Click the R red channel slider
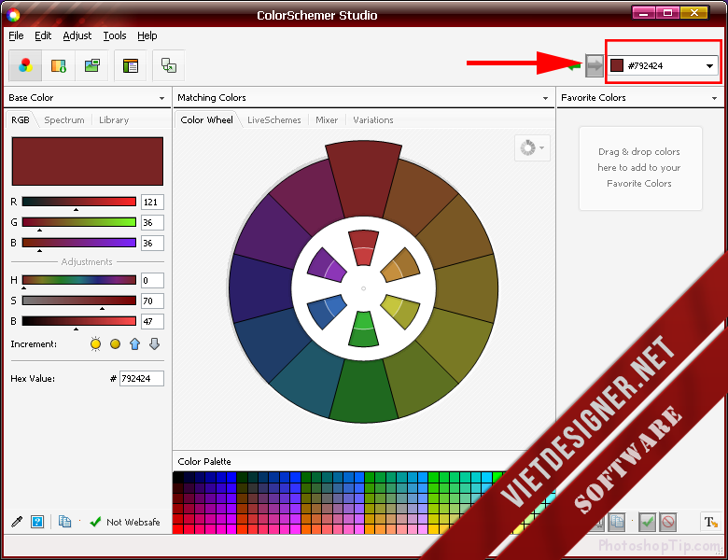 79,202
